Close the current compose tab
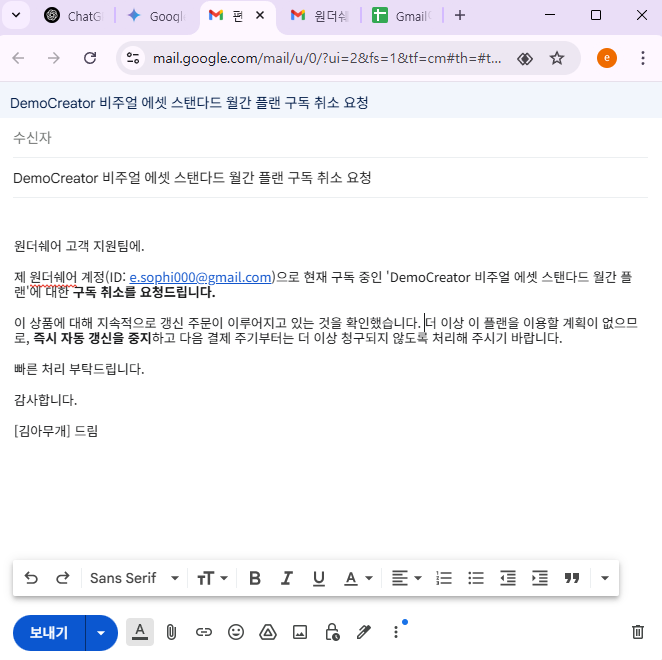662x660 pixels. point(260,16)
